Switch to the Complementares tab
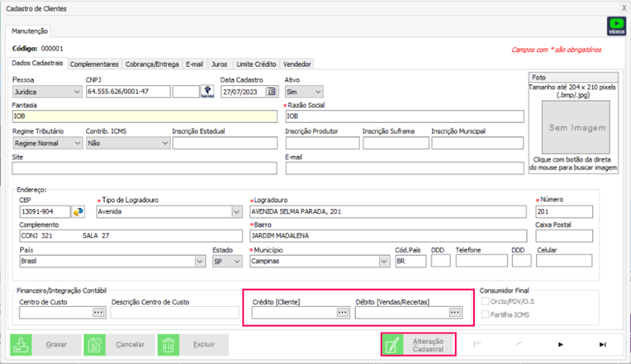The width and height of the screenshot is (631, 364). coord(94,64)
